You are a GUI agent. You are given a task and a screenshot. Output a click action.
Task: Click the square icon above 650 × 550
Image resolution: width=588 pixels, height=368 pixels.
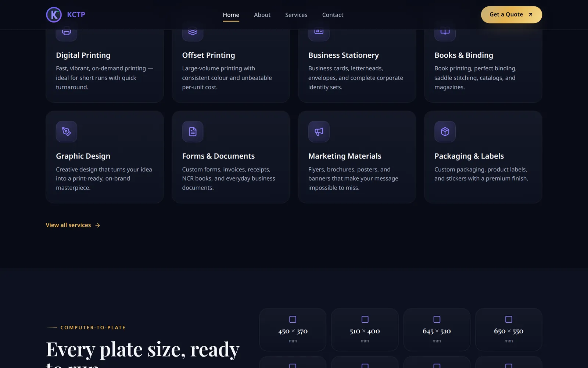coord(509,319)
